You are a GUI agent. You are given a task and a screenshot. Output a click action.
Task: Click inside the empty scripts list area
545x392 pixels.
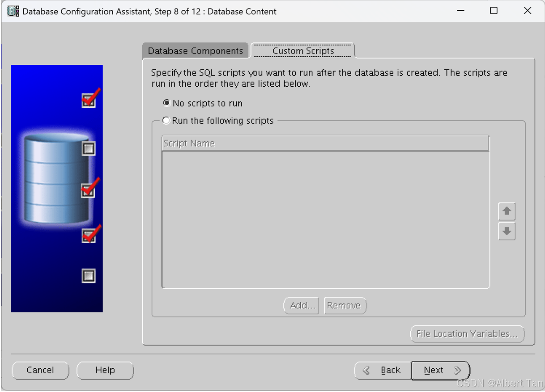click(x=325, y=219)
